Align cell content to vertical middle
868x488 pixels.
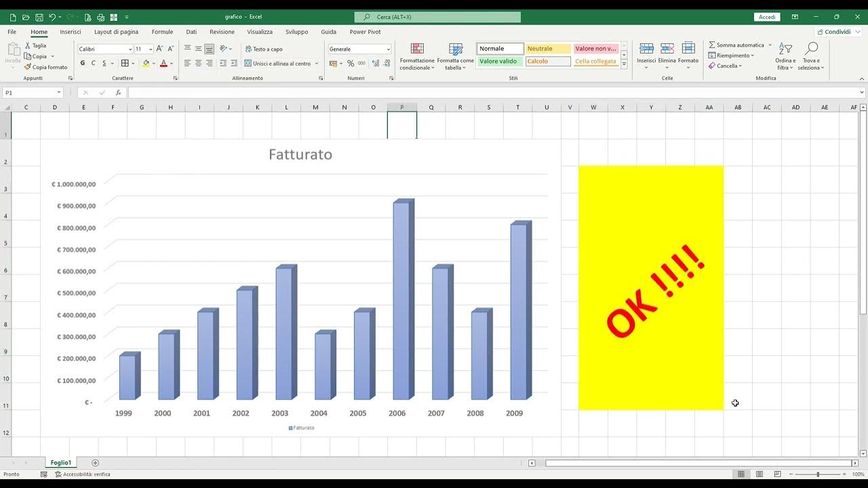pos(199,49)
